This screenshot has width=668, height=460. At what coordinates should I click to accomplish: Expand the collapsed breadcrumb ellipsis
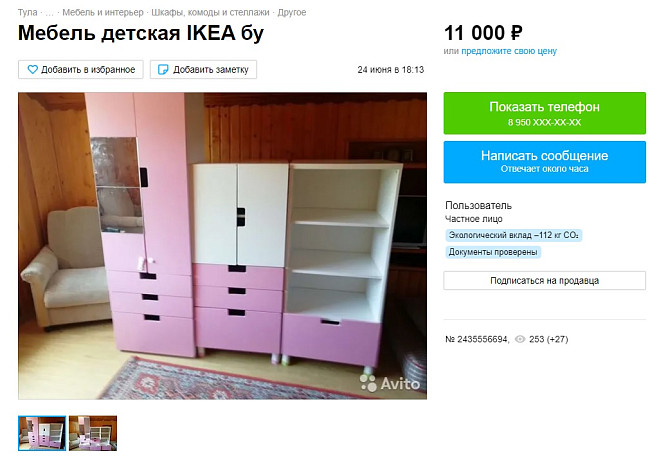click(x=49, y=13)
